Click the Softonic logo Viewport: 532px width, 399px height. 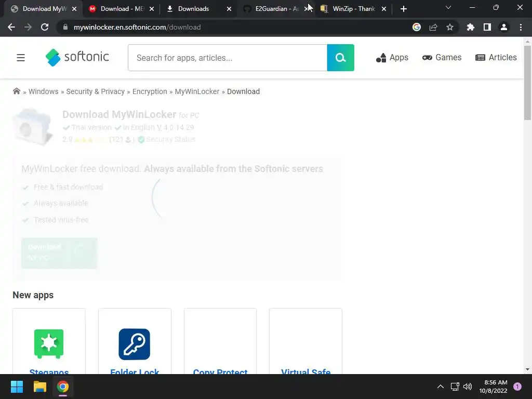point(77,57)
